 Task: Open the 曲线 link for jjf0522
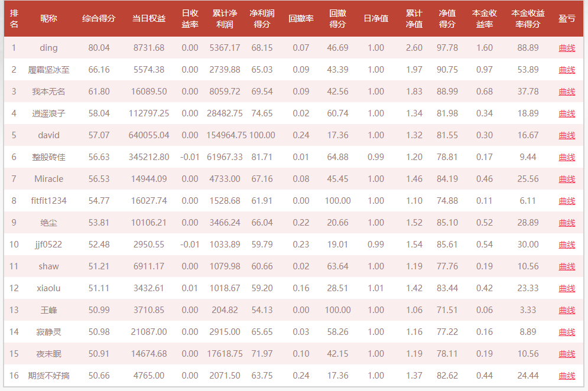pos(567,245)
